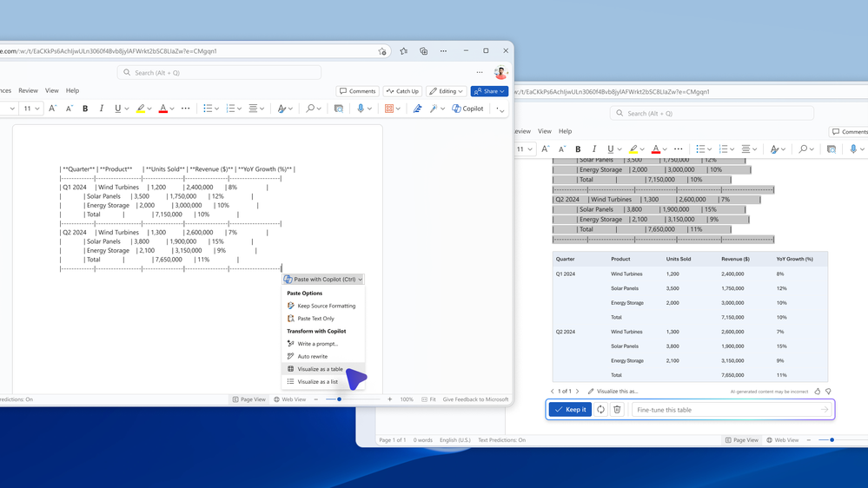
Task: Expand ribbon options chevron at far right
Action: coord(500,109)
